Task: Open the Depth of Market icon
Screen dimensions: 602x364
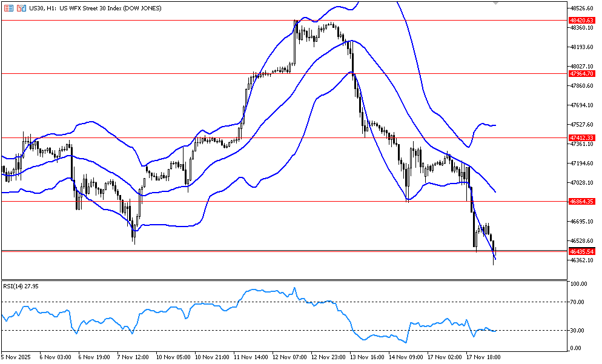Action: coord(8,8)
